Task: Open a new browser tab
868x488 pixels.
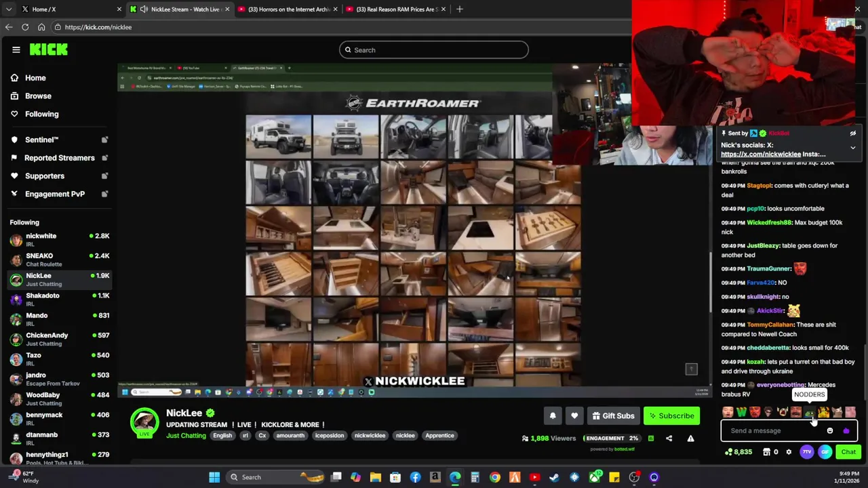Action: point(460,9)
